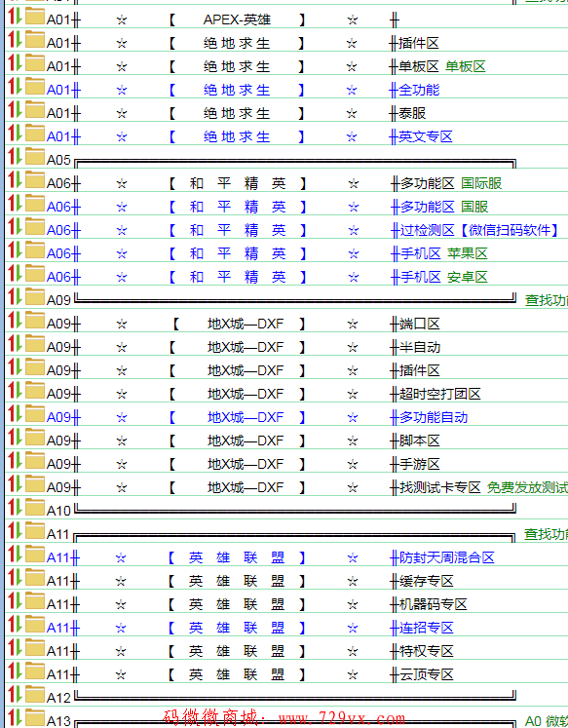Open the 绝地求生 泰服 forum link

[x=236, y=113]
